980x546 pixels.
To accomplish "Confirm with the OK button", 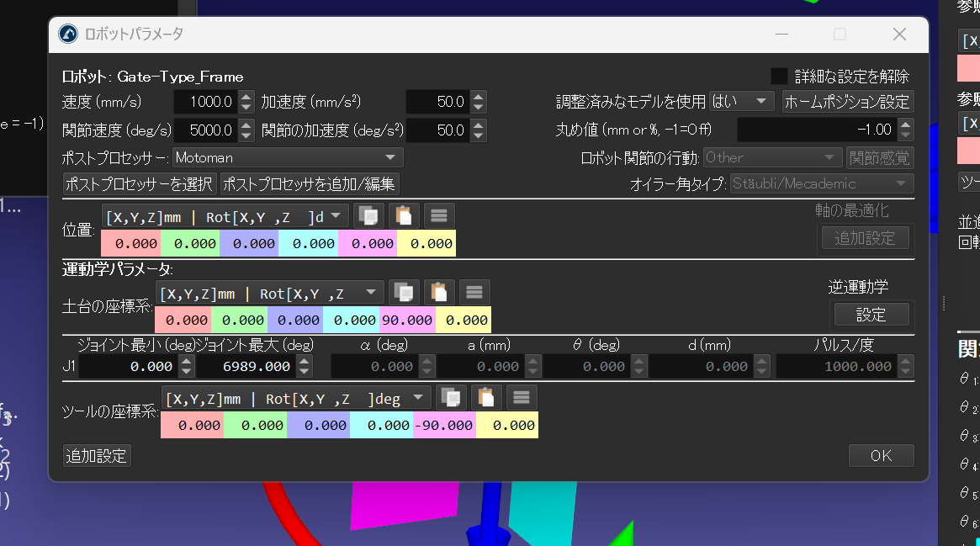I will 881,455.
